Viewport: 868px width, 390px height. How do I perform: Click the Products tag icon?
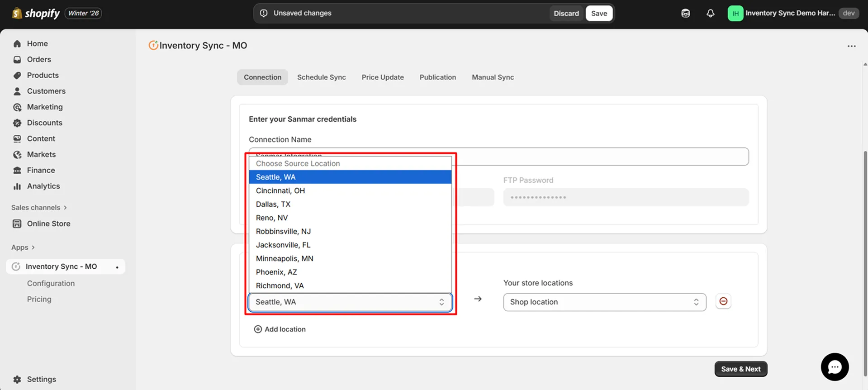(17, 75)
